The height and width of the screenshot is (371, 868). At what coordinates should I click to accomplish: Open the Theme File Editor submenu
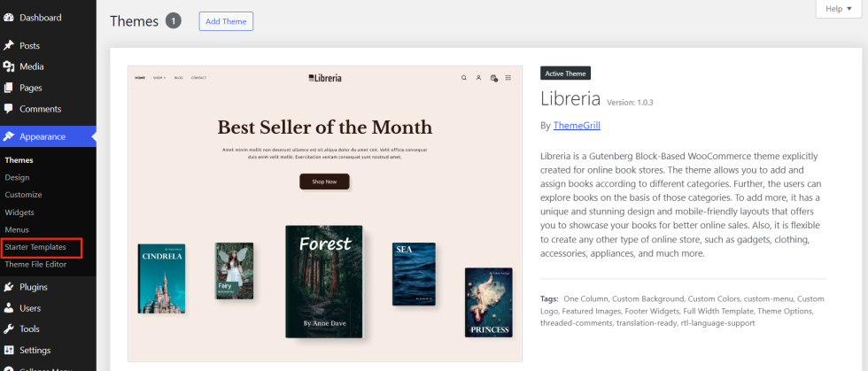click(x=35, y=264)
